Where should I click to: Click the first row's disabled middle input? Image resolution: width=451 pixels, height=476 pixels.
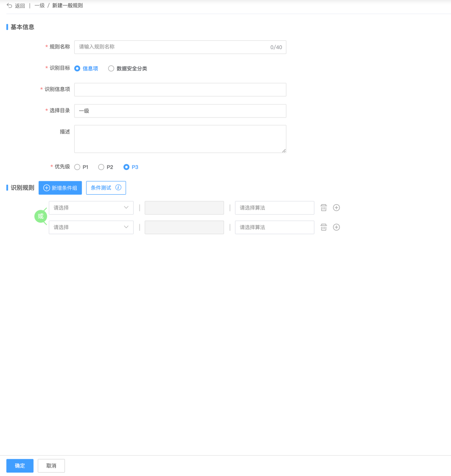coord(184,208)
